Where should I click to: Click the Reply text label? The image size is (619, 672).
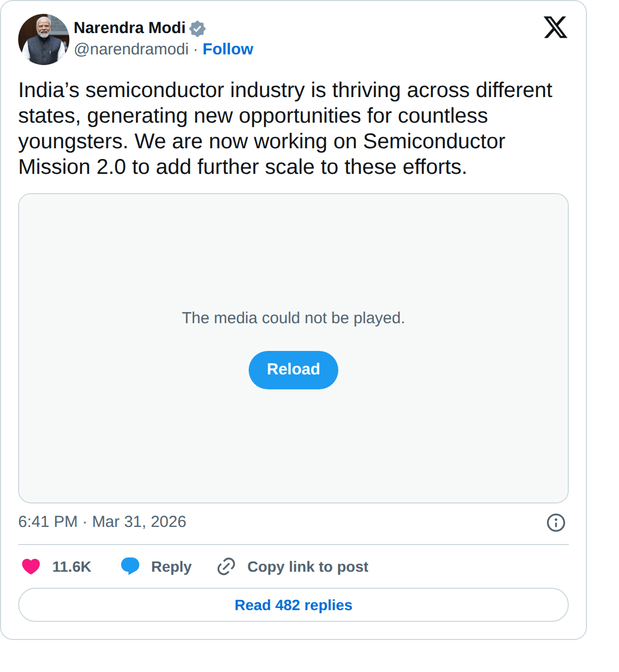[x=171, y=567]
